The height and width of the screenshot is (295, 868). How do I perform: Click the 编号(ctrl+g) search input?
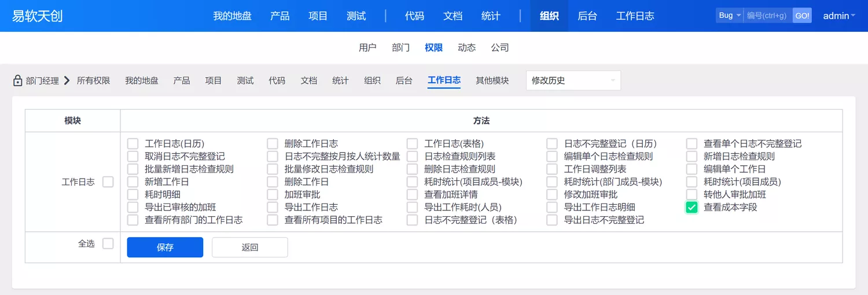[x=767, y=16]
